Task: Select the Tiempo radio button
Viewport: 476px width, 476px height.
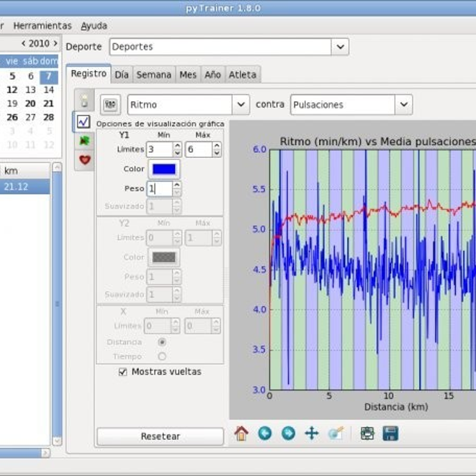Action: (x=162, y=356)
